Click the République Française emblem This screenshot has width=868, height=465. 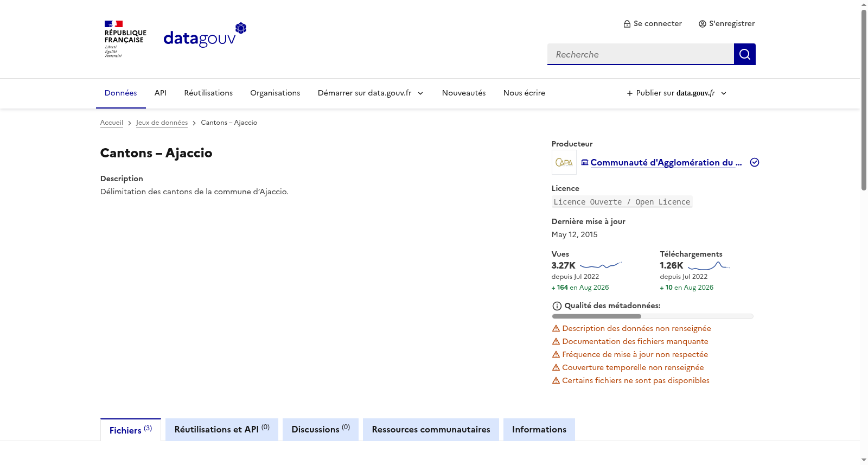(x=125, y=39)
